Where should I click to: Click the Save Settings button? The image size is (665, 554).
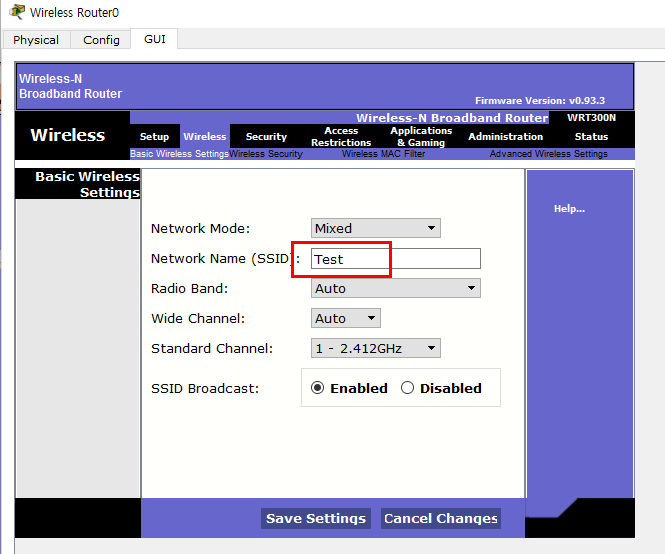coord(316,518)
